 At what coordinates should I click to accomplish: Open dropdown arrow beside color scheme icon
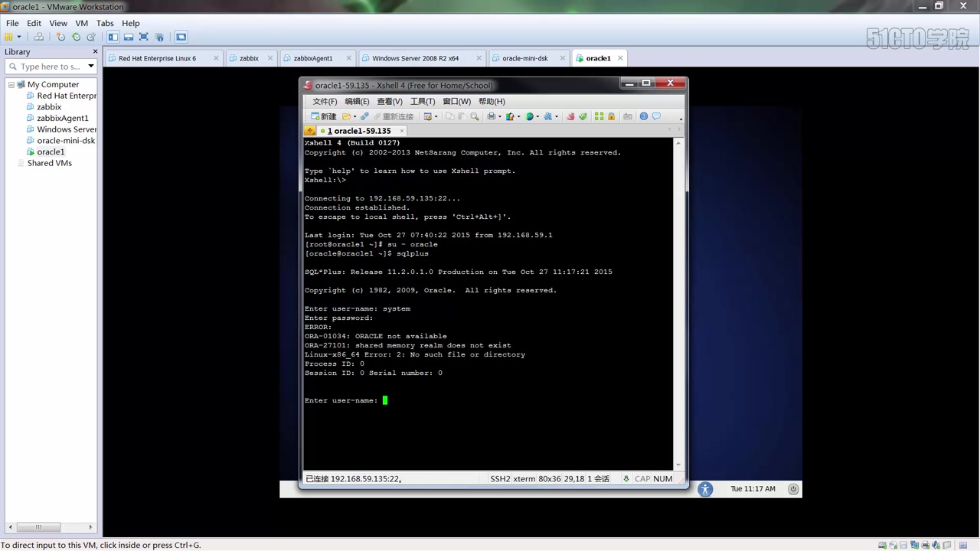coord(518,117)
